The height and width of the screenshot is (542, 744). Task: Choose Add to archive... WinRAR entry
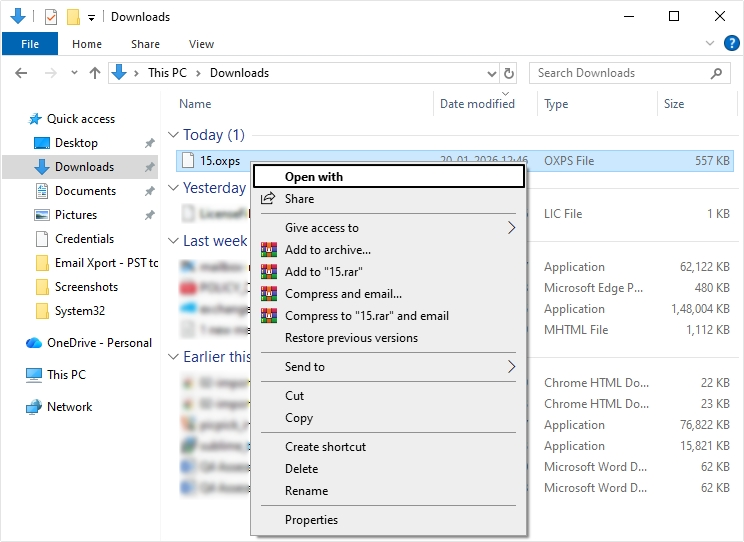[389, 250]
